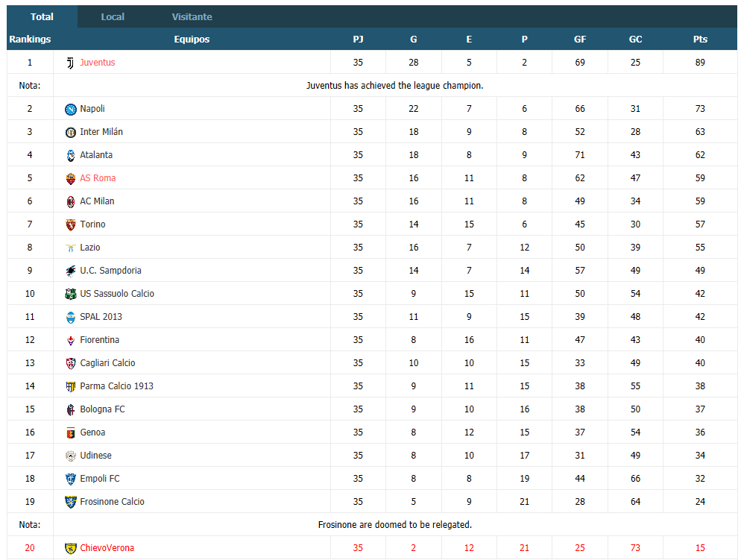Click the Juventus club crest
This screenshot has height=560, width=741.
coord(70,63)
